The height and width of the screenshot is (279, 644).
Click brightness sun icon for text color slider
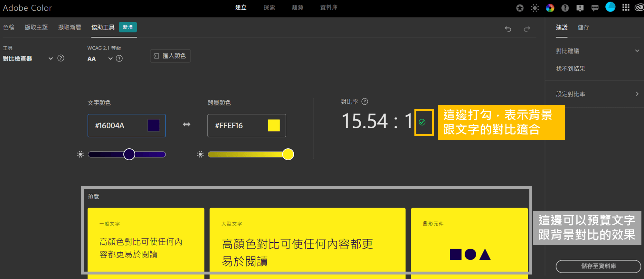pyautogui.click(x=80, y=154)
